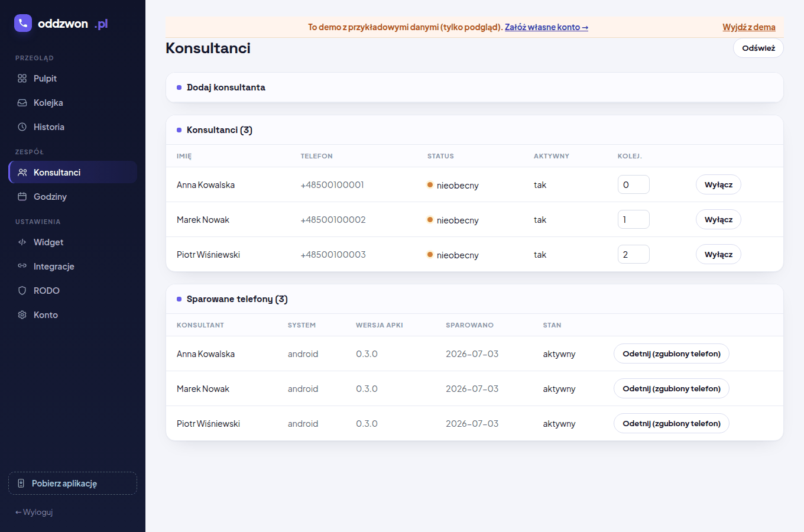Click the Historia clock icon
Screen dimensions: 804x532
[x=22, y=127]
